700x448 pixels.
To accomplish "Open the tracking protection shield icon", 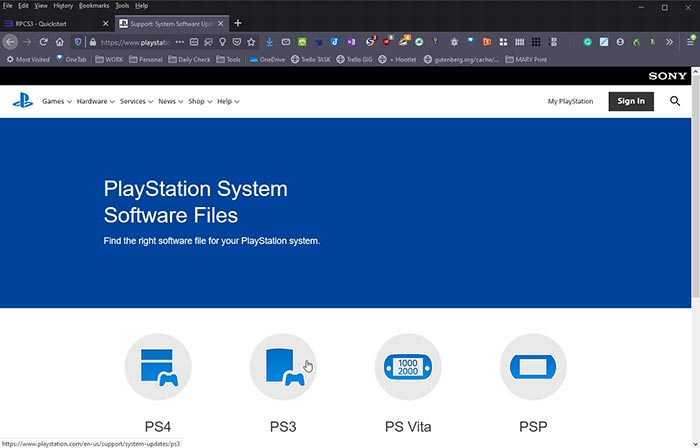I will click(x=78, y=42).
